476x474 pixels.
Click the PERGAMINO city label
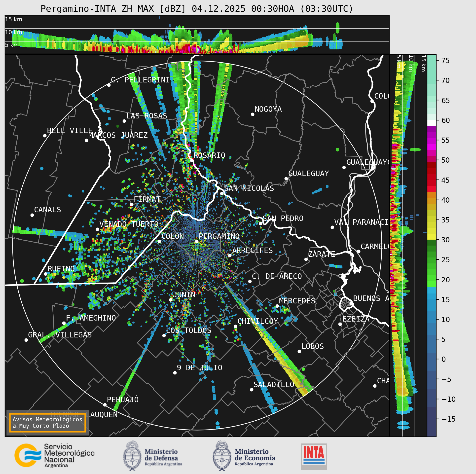point(219,236)
